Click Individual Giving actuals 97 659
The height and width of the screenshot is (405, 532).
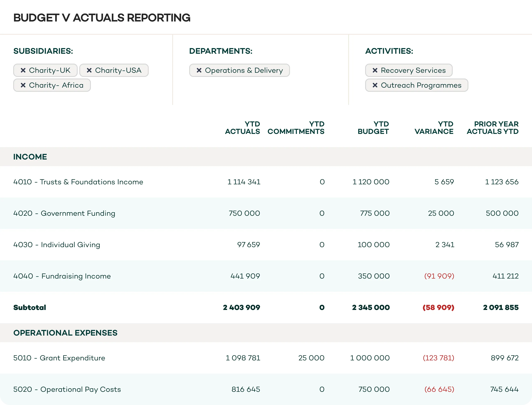[x=249, y=244]
